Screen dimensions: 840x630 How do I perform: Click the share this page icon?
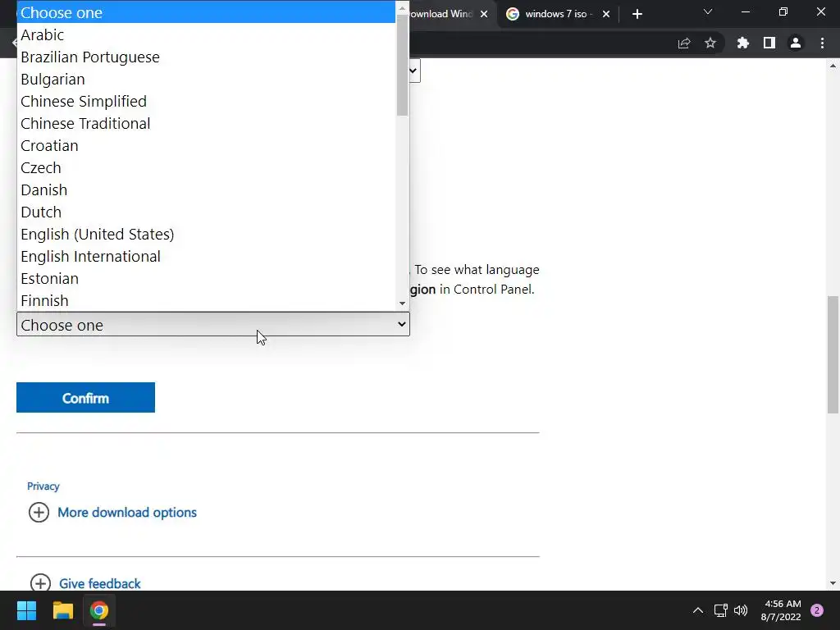pos(684,43)
